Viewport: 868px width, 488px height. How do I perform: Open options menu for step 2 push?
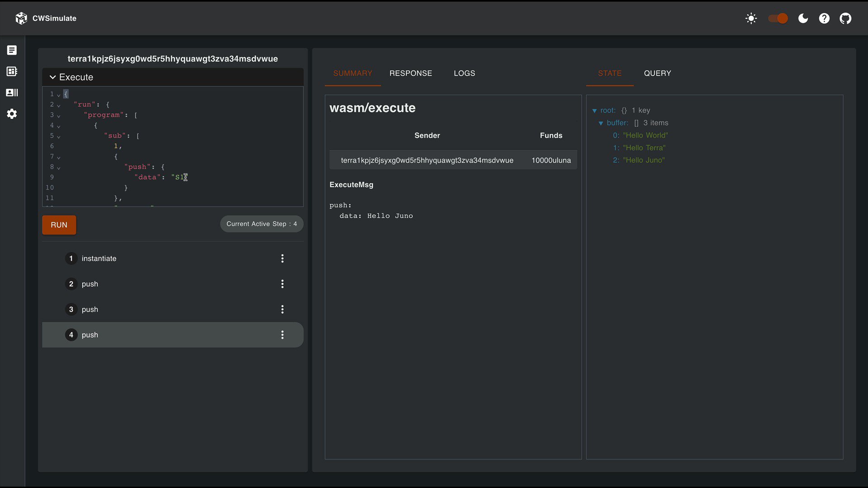pyautogui.click(x=282, y=284)
